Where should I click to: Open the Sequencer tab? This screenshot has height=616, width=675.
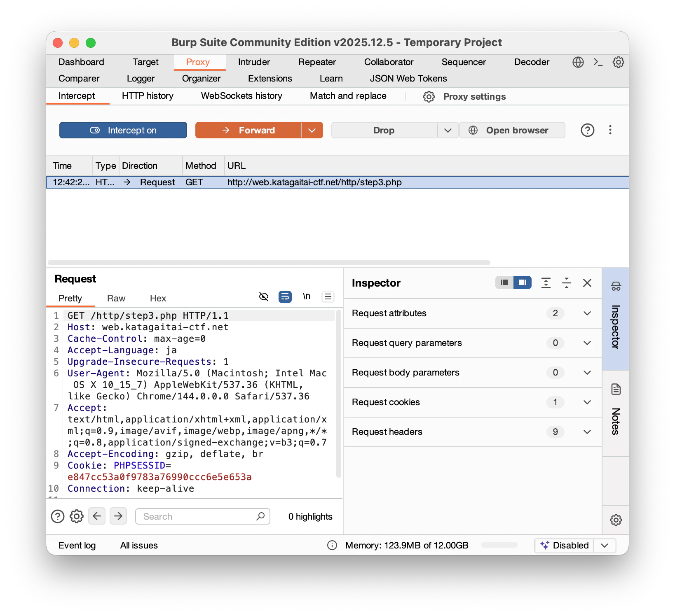point(464,62)
